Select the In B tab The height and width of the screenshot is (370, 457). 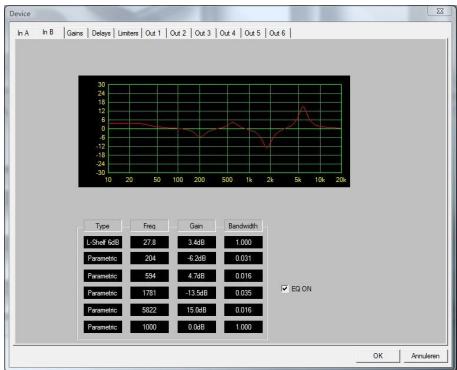coord(48,32)
